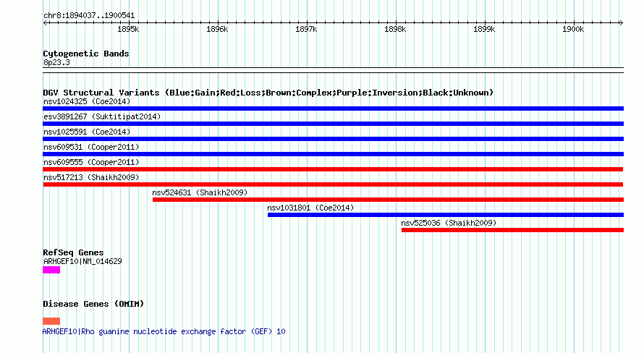Click the nsv525036 (Shaikh2009) label
Image resolution: width=644 pixels, height=353 pixels.
[x=449, y=223]
